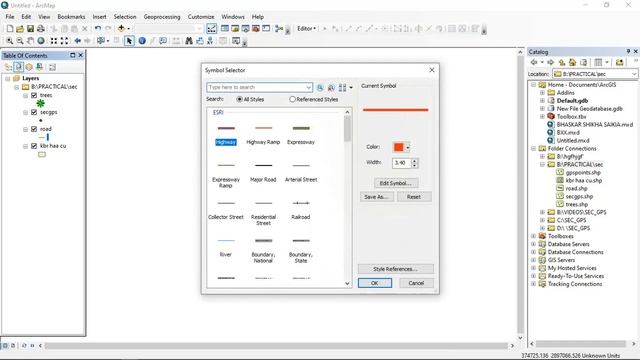
Task: Open the Editor dropdown menu
Action: 307,29
